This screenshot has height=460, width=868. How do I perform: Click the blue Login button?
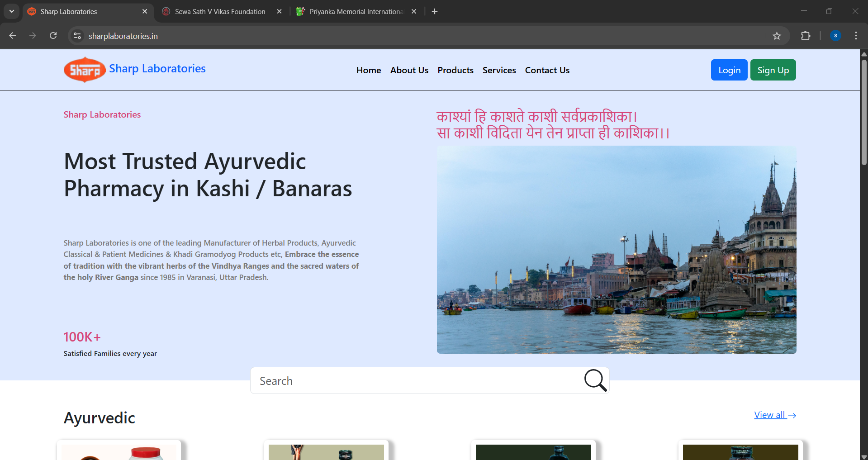click(x=729, y=70)
